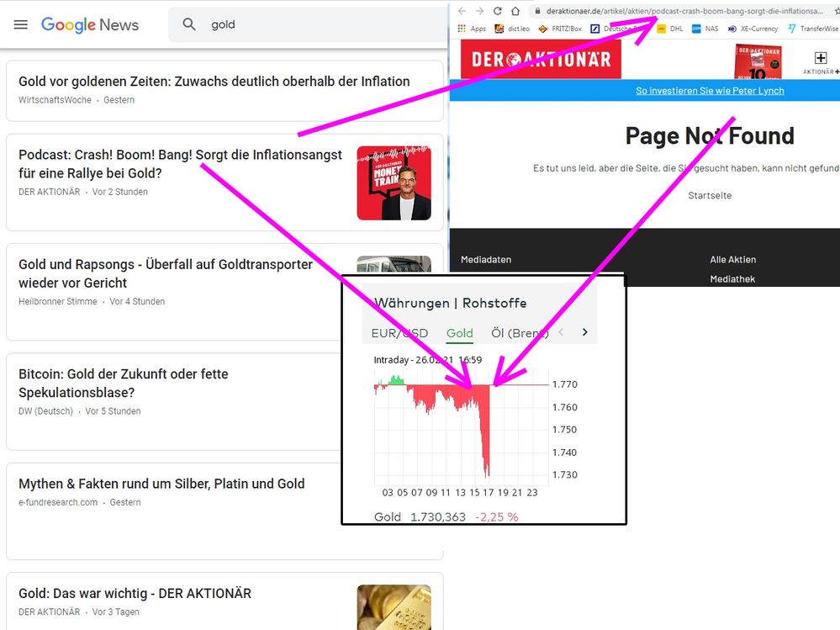
Task: Open Mediathek footer link
Action: tap(732, 279)
